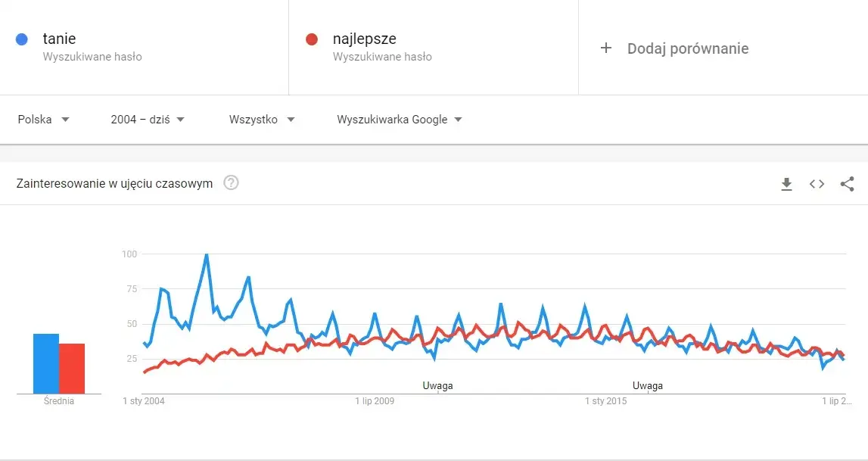Open the help tooltip next to chart title

pos(230,182)
